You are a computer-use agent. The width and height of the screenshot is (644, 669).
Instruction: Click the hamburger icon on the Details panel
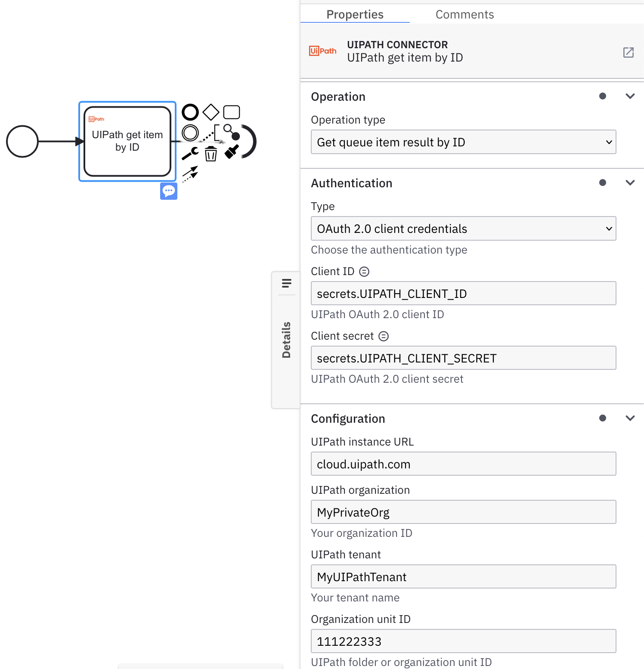(286, 284)
